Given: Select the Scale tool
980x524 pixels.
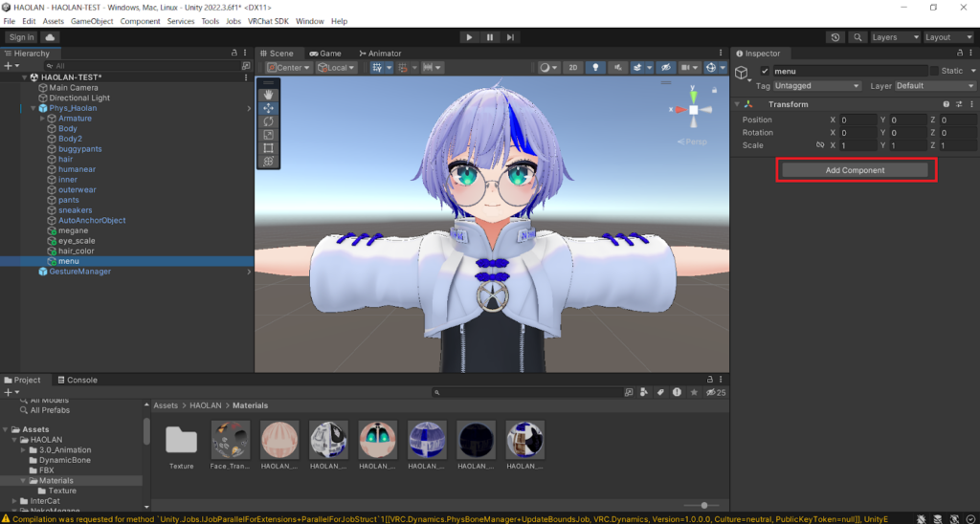Looking at the screenshot, I should [269, 134].
